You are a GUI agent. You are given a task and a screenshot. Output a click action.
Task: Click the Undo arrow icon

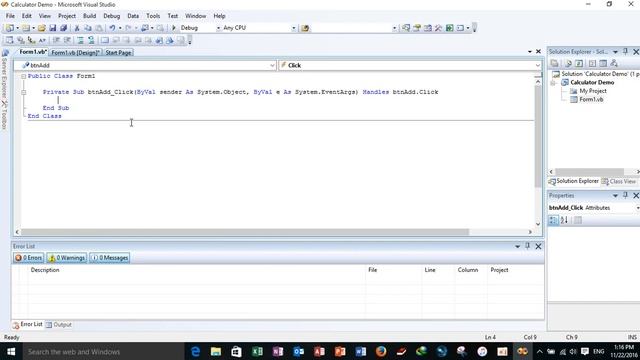click(x=112, y=28)
